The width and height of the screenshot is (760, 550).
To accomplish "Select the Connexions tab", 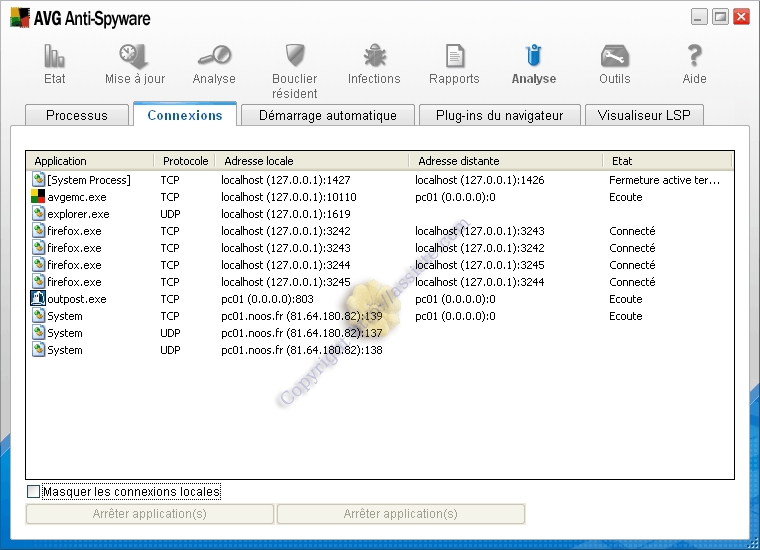I will pos(185,115).
